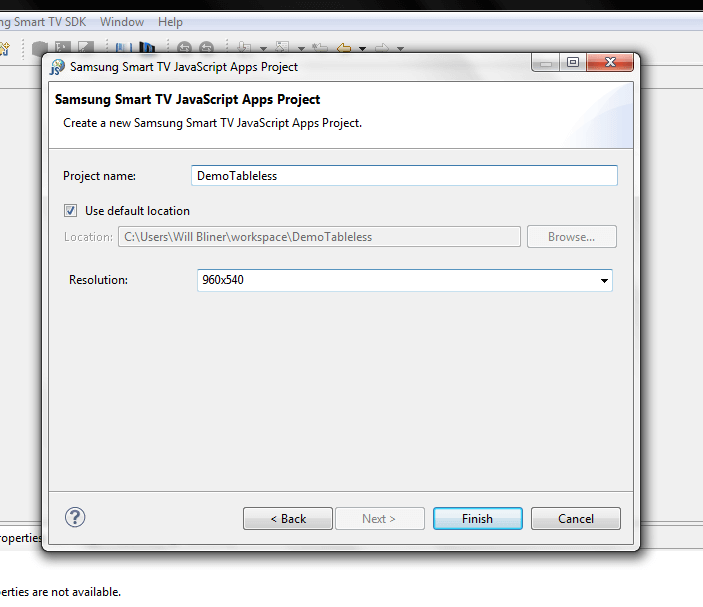The image size is (703, 607).
Task: Click the 'Project name:' label
Action: tap(100, 176)
